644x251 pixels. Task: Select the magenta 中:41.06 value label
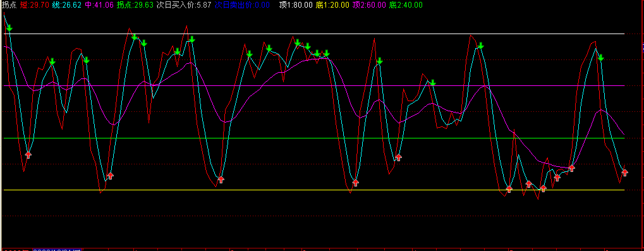click(99, 5)
